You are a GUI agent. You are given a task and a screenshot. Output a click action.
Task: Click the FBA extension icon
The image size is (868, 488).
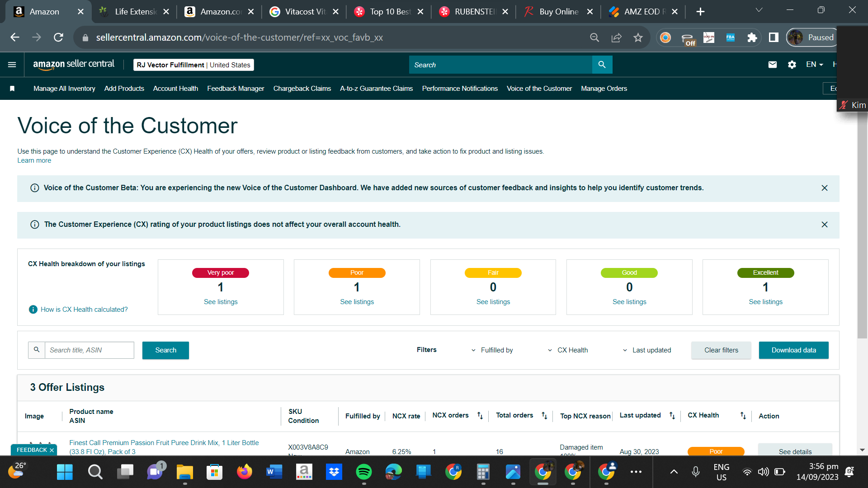click(x=731, y=38)
